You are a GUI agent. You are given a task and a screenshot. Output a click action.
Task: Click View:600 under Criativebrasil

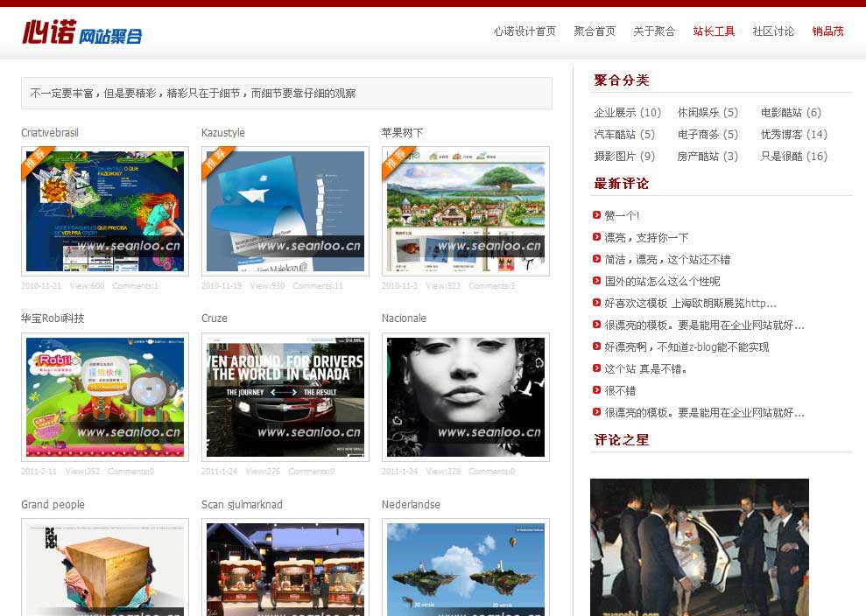coord(87,286)
